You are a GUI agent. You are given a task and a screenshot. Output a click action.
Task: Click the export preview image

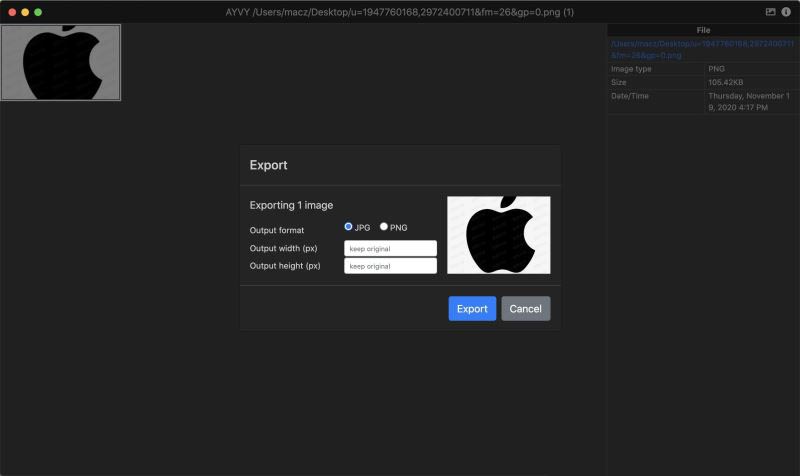(x=498, y=235)
